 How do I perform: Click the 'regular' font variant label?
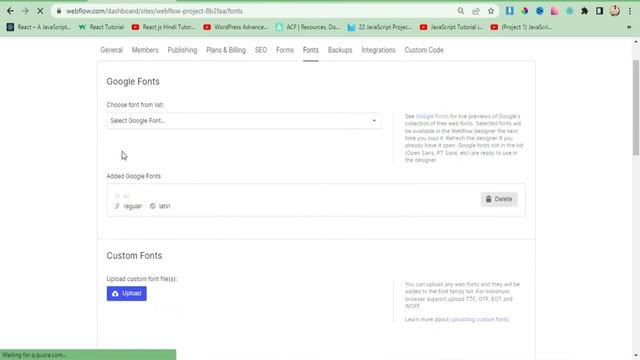click(x=133, y=206)
